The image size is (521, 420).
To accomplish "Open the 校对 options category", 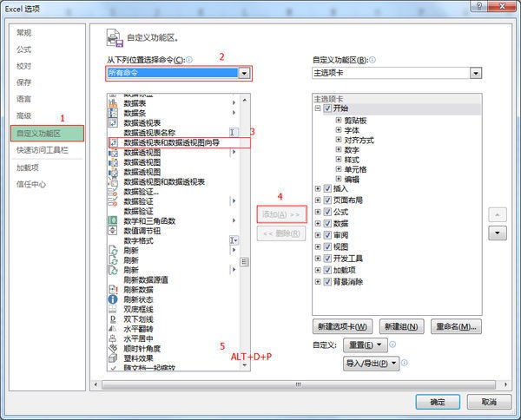I will [x=24, y=66].
